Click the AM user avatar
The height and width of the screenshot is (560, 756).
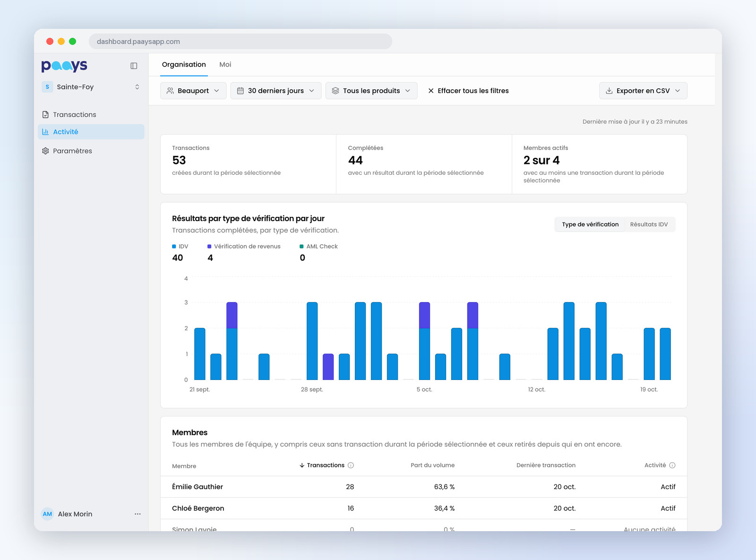pos(47,514)
